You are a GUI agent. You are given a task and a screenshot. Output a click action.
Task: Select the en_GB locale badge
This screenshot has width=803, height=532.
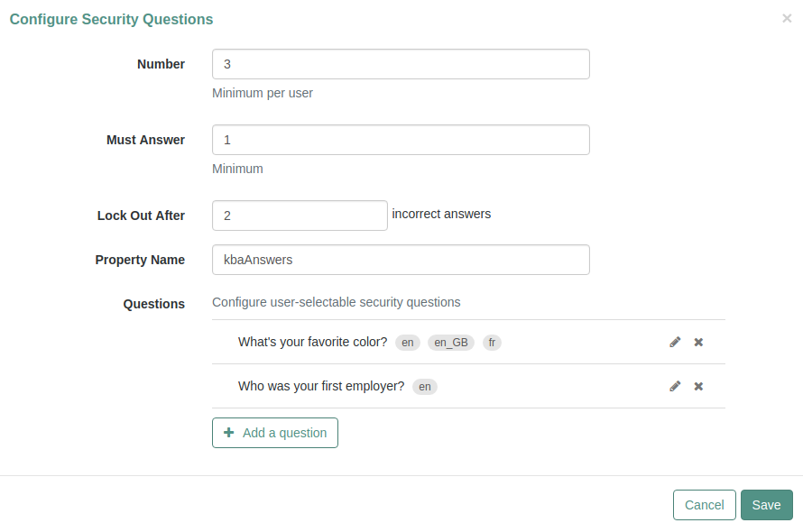pos(451,343)
